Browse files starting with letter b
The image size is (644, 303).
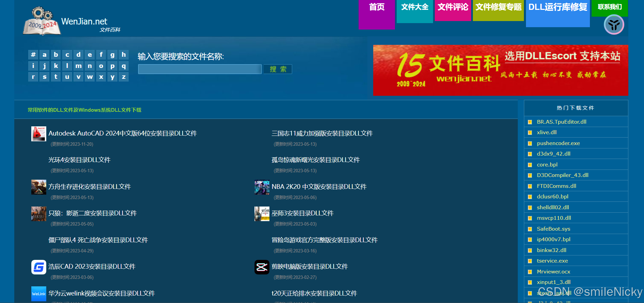point(56,55)
